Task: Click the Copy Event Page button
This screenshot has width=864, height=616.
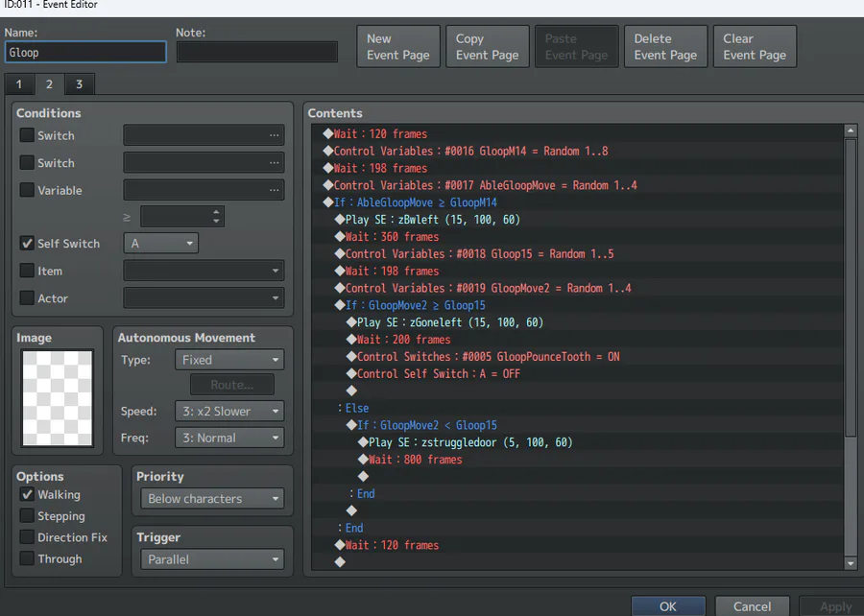Action: click(488, 47)
